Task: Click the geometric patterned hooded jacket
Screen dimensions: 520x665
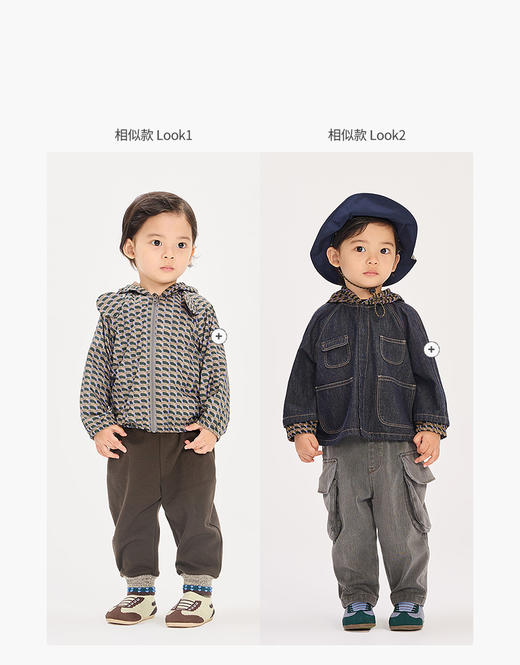Action: [155, 360]
